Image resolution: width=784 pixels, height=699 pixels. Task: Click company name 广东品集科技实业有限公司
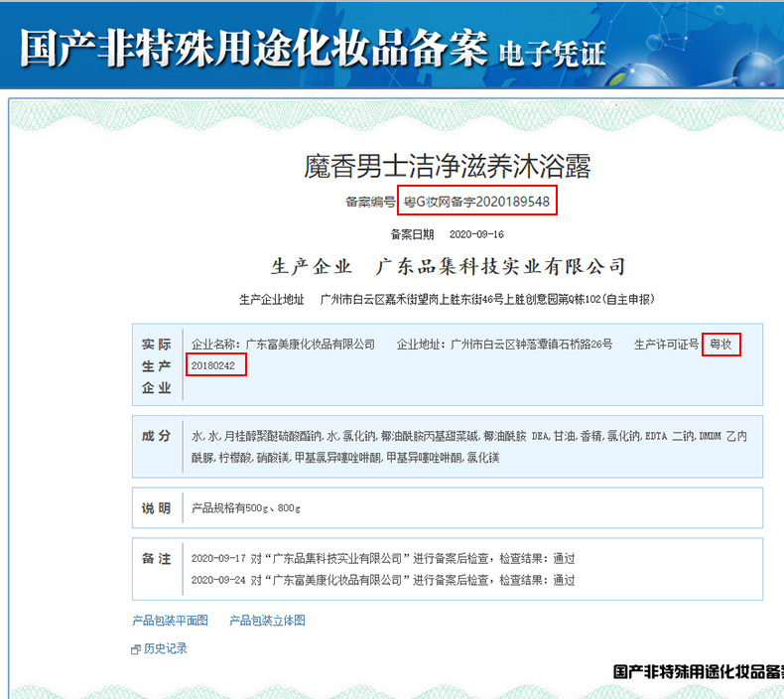(x=501, y=266)
